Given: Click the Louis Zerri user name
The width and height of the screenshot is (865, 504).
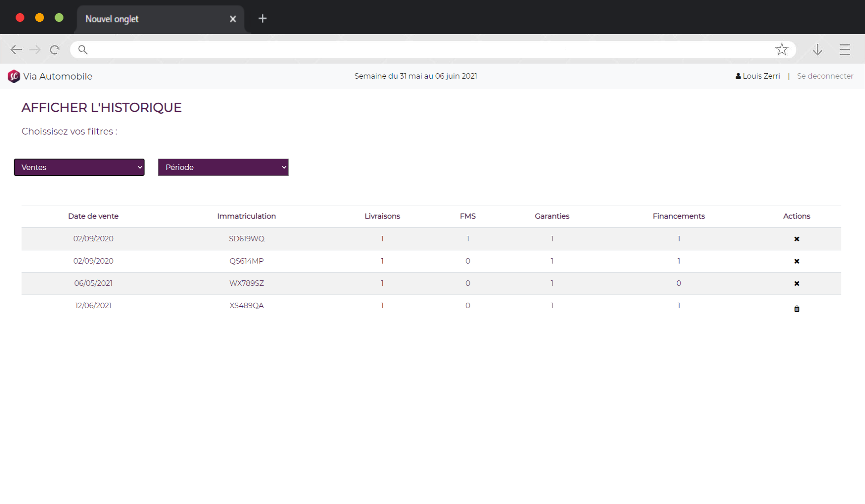Looking at the screenshot, I should [761, 76].
